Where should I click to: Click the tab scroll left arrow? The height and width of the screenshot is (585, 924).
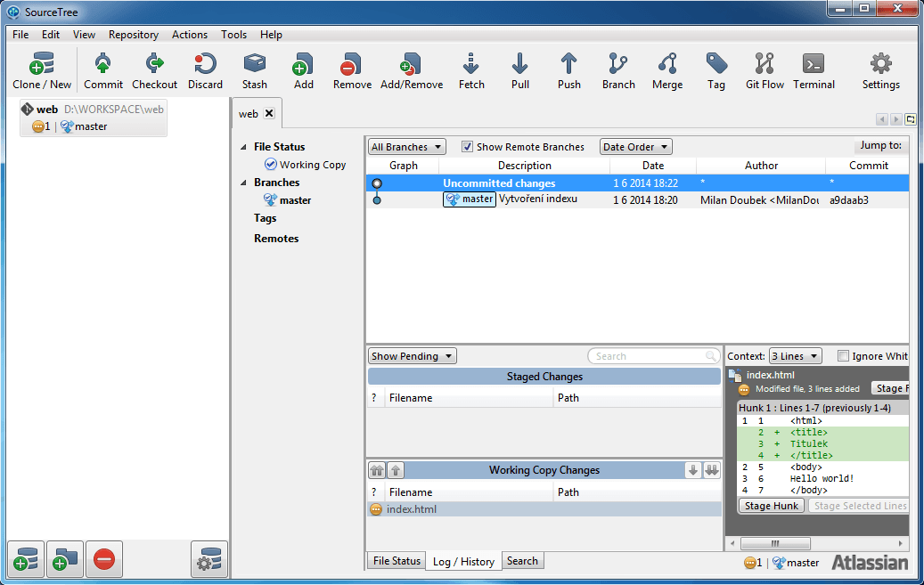[882, 119]
